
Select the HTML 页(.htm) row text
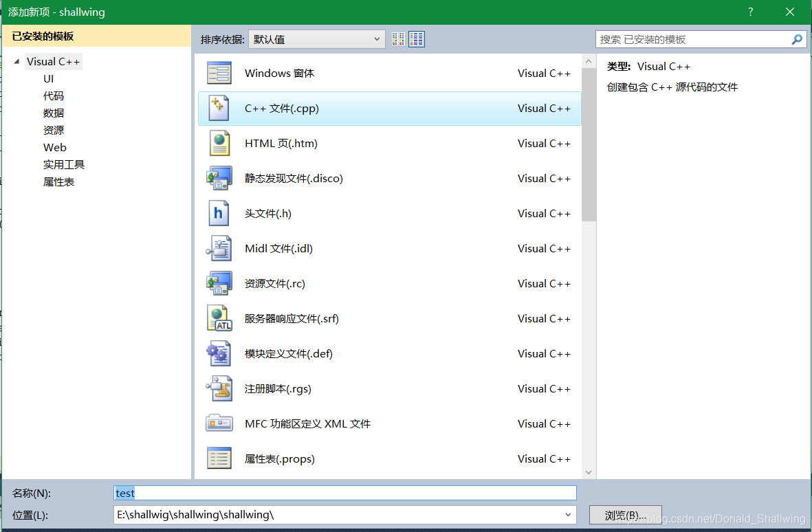pyautogui.click(x=281, y=144)
